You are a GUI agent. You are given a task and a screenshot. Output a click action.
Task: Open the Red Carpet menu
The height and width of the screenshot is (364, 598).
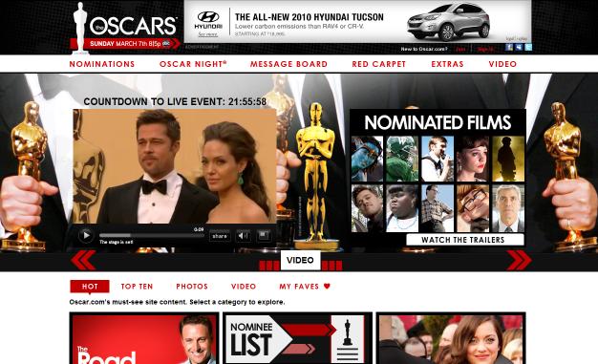click(x=378, y=64)
